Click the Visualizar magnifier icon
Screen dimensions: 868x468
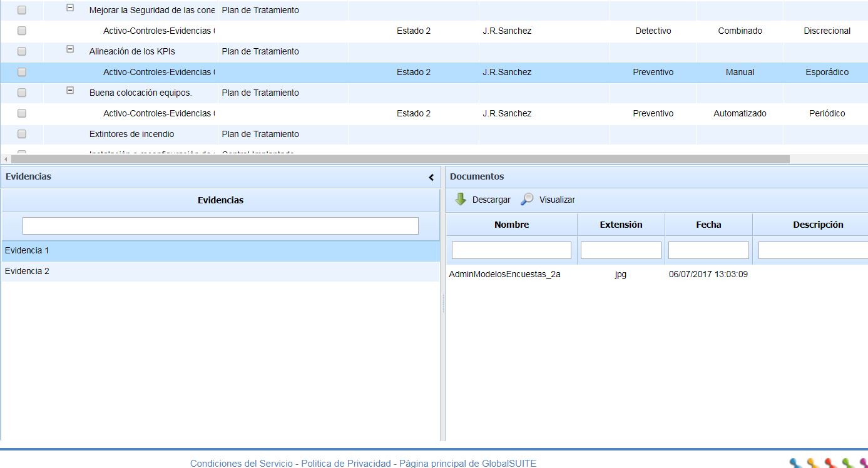coord(527,200)
